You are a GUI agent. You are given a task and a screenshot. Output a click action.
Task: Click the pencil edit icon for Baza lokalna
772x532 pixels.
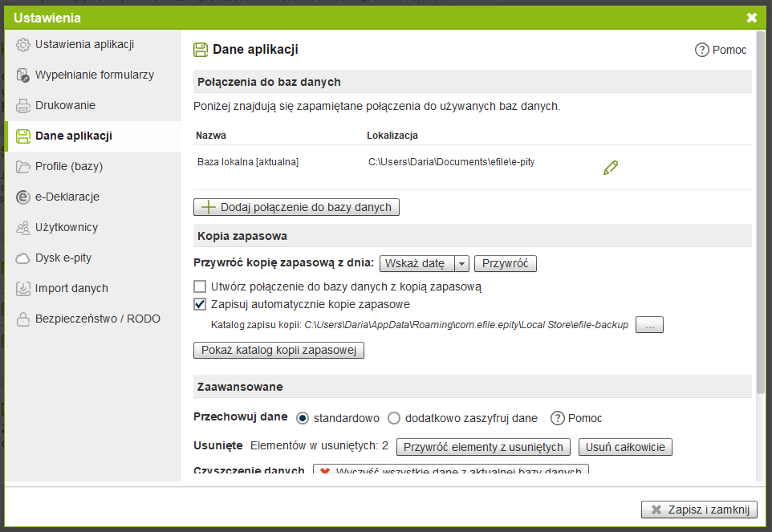click(x=610, y=168)
